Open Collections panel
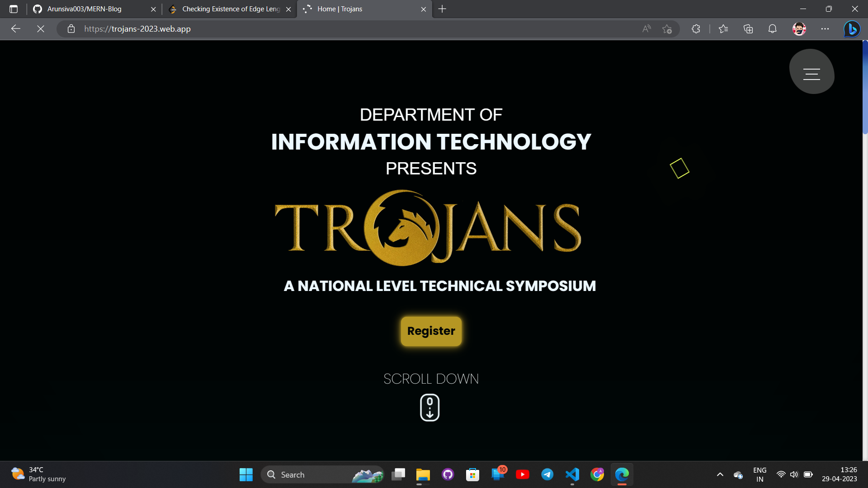This screenshot has height=488, width=868. 748,29
